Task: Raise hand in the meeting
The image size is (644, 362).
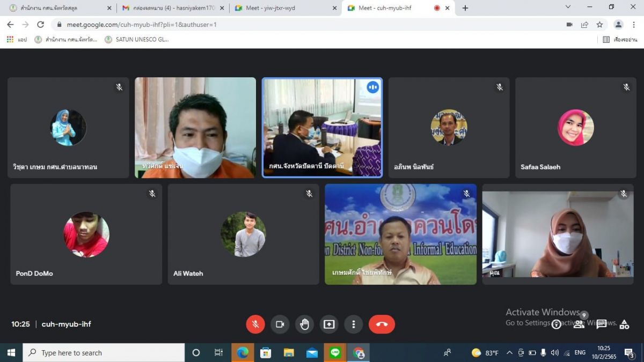Action: (304, 324)
